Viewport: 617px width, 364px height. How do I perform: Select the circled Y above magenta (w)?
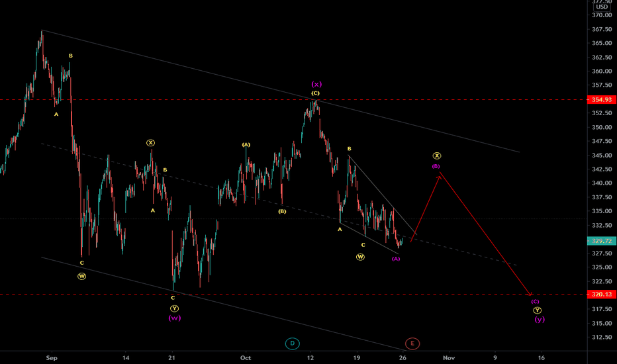[174, 308]
